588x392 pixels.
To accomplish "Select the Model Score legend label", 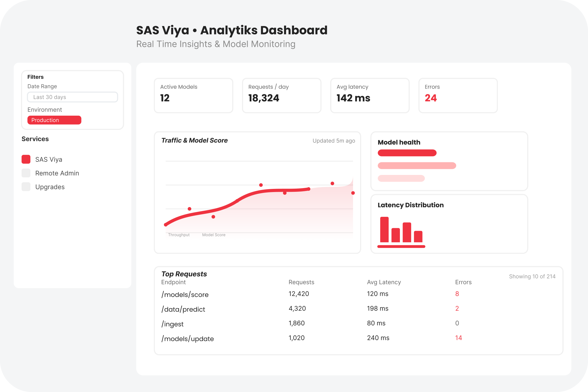I will tap(214, 235).
